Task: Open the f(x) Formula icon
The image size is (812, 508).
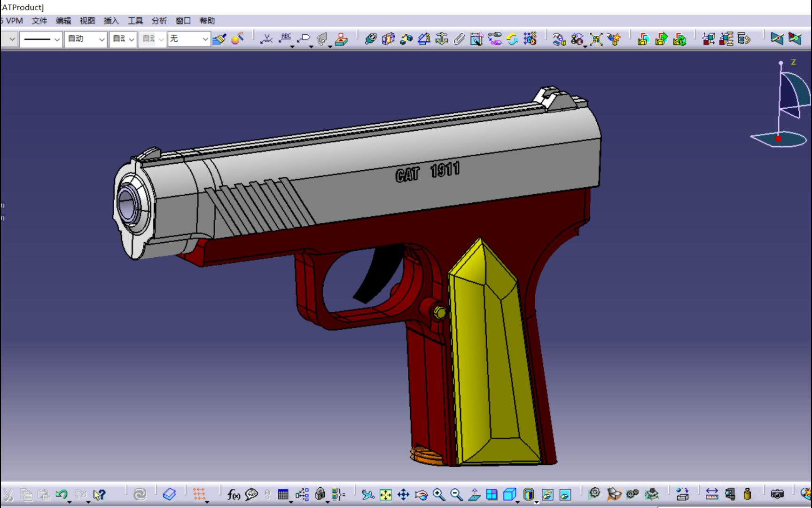Action: point(234,494)
